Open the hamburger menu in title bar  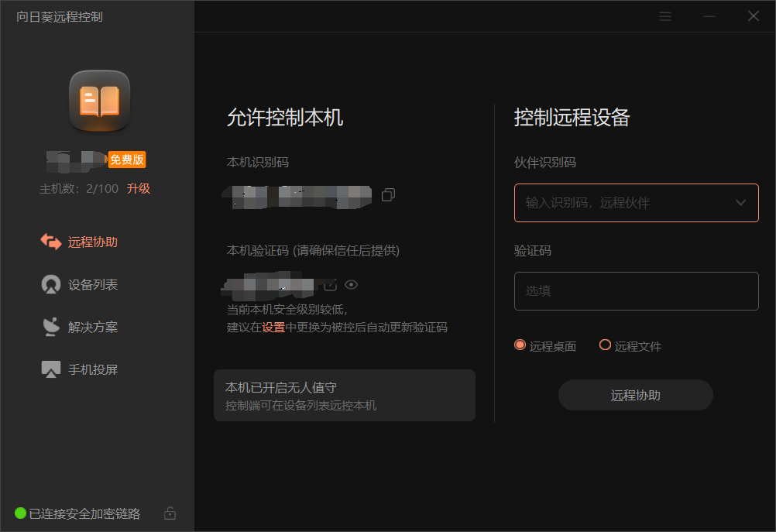tap(665, 16)
